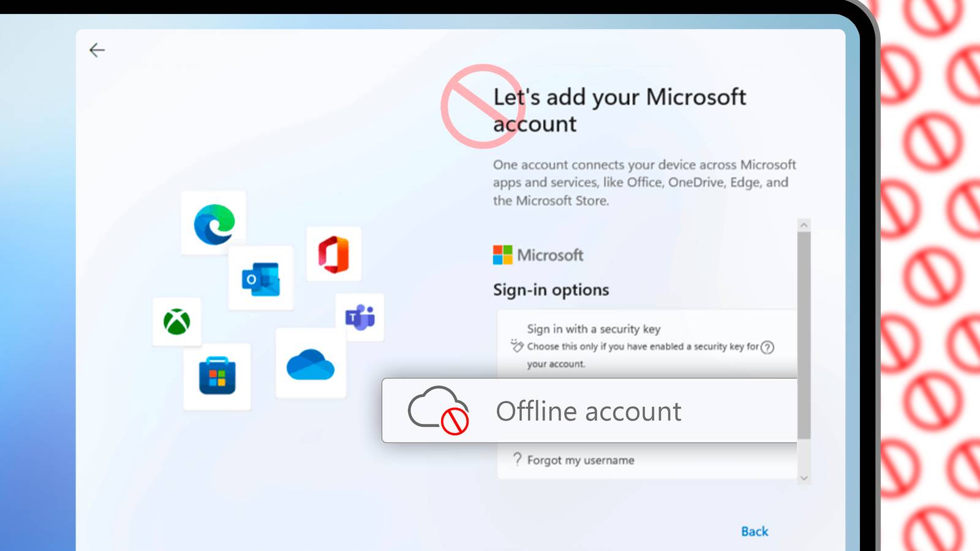Image resolution: width=980 pixels, height=551 pixels.
Task: Click the scrollbar down arrow
Action: click(x=804, y=478)
